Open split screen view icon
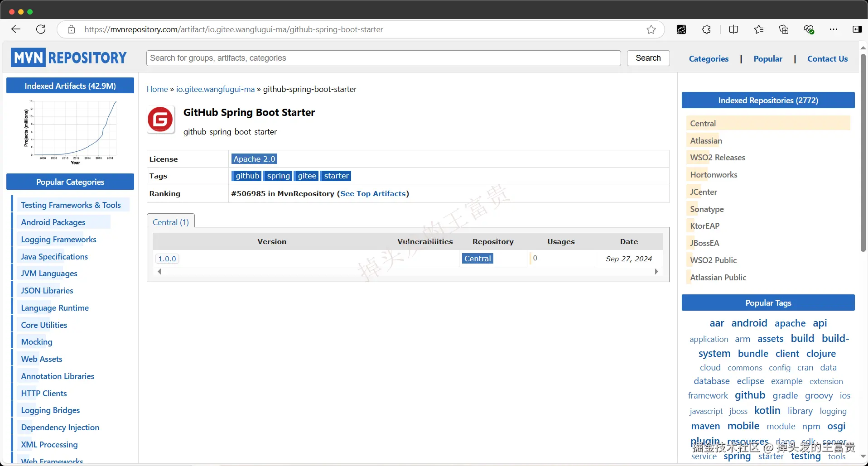 click(x=733, y=29)
